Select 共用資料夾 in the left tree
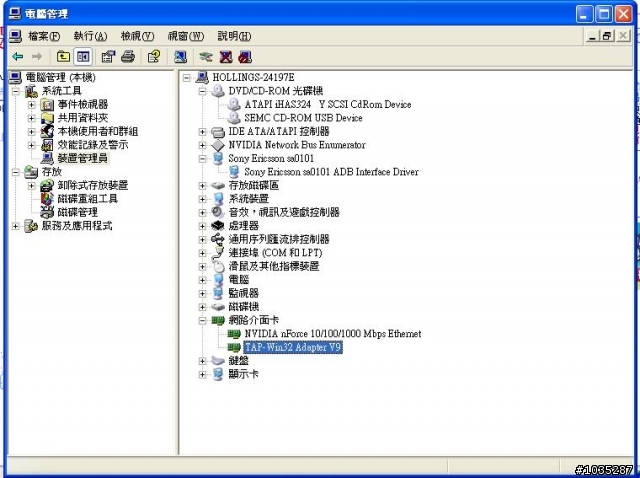This screenshot has width=640, height=478. click(x=82, y=118)
